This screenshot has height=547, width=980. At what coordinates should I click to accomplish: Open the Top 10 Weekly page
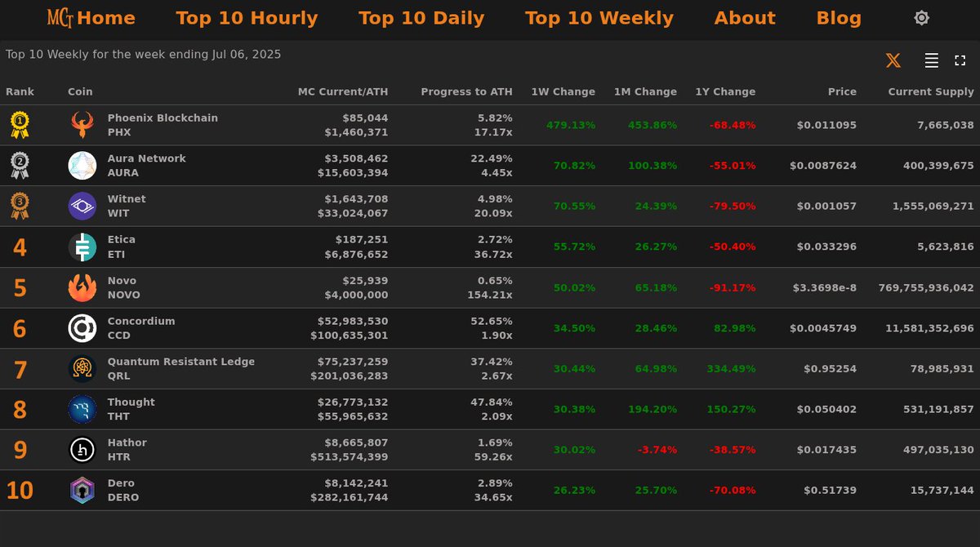click(x=599, y=18)
